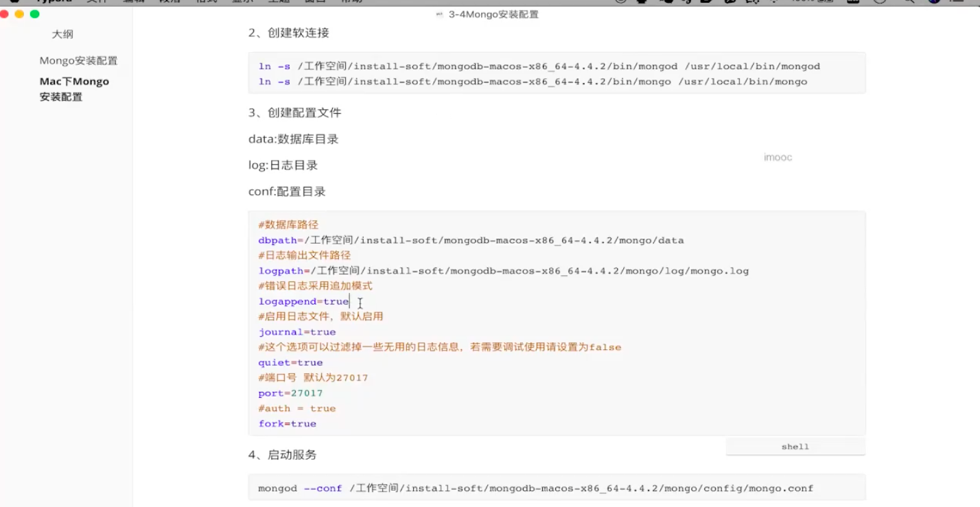Viewport: 980px width, 507px height.
Task: Click the ln -s line ending in /usr/local/bin/mongo
Action: pyautogui.click(x=533, y=82)
